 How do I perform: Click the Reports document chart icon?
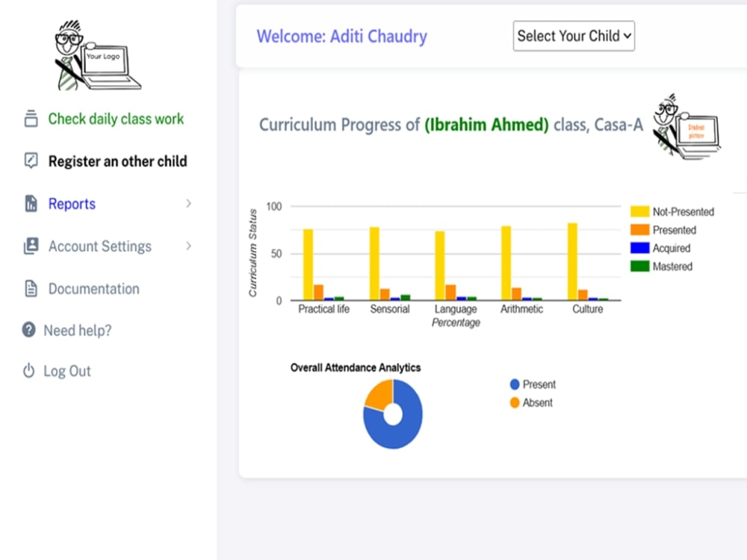click(31, 203)
